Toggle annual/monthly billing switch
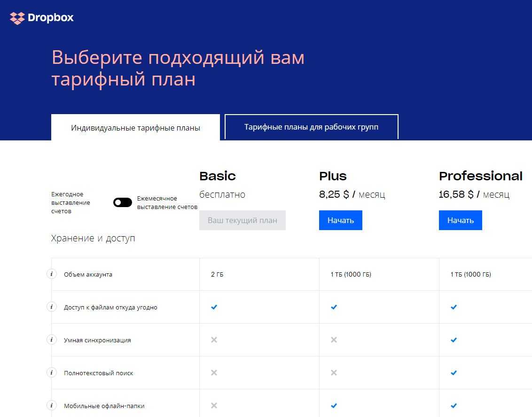Viewport: 532px width, 417px height. [123, 202]
